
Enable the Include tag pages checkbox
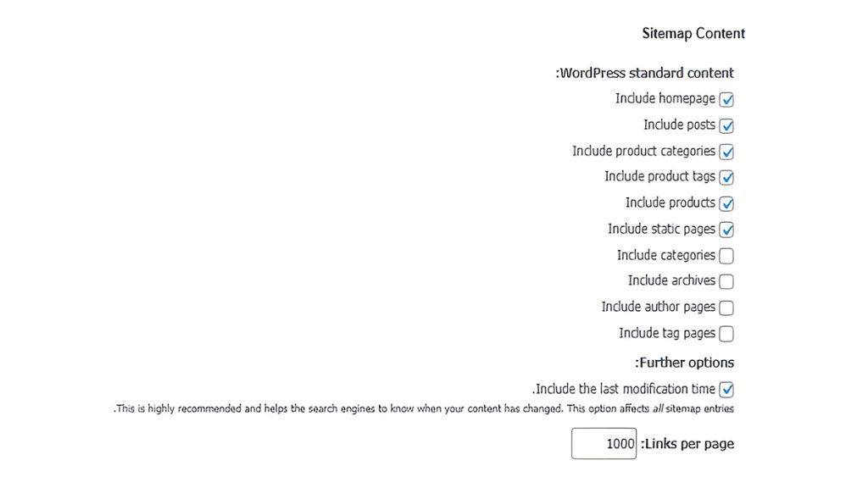click(x=726, y=334)
